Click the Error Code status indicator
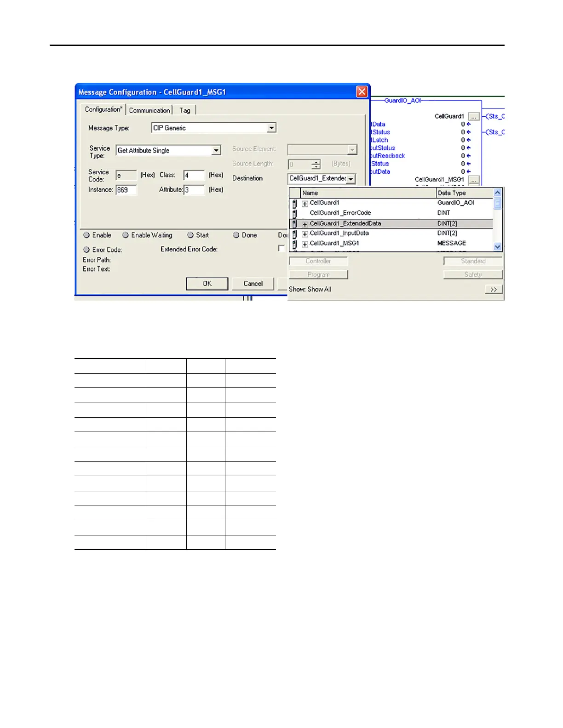Viewport: 563px width, 728px height. pos(86,250)
